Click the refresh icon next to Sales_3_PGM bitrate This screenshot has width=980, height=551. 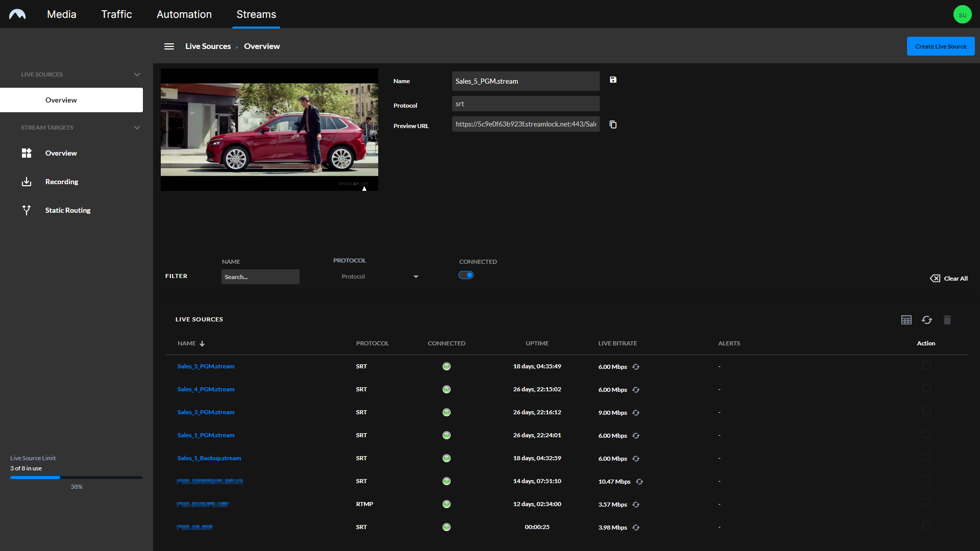coord(636,412)
